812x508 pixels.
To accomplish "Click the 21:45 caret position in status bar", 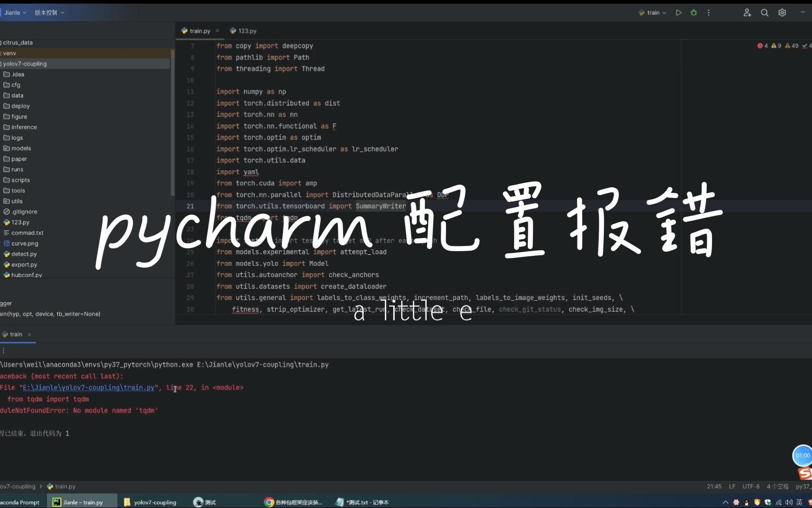I will click(x=714, y=487).
